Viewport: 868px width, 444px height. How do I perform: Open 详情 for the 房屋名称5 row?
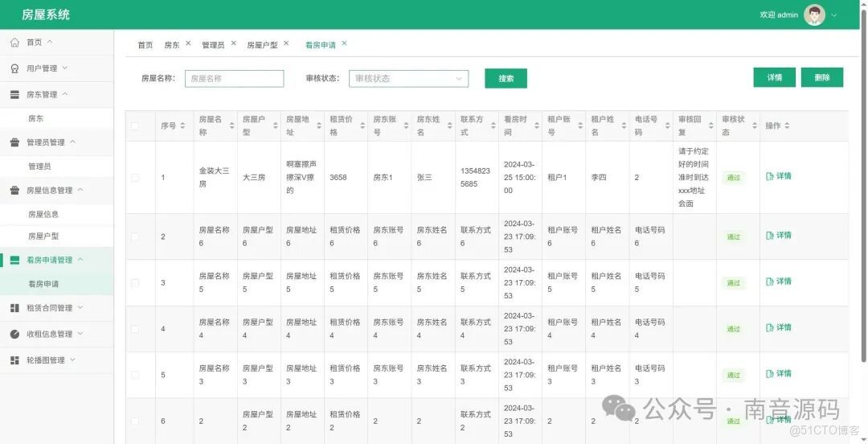click(x=779, y=282)
